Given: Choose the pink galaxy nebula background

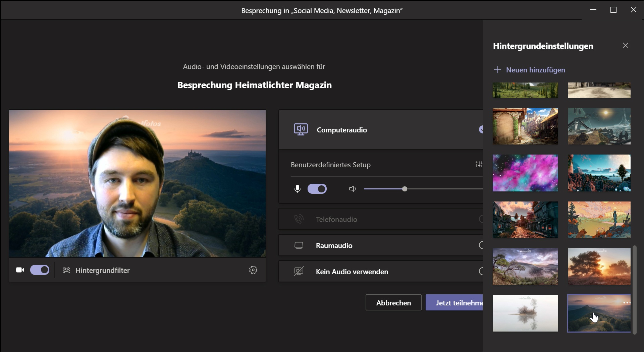Looking at the screenshot, I should pyautogui.click(x=525, y=173).
